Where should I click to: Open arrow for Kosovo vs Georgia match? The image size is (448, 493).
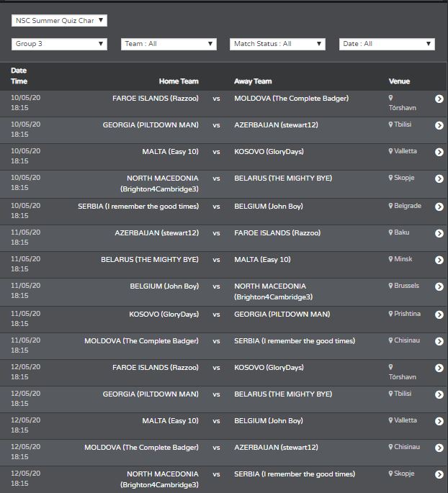click(439, 315)
